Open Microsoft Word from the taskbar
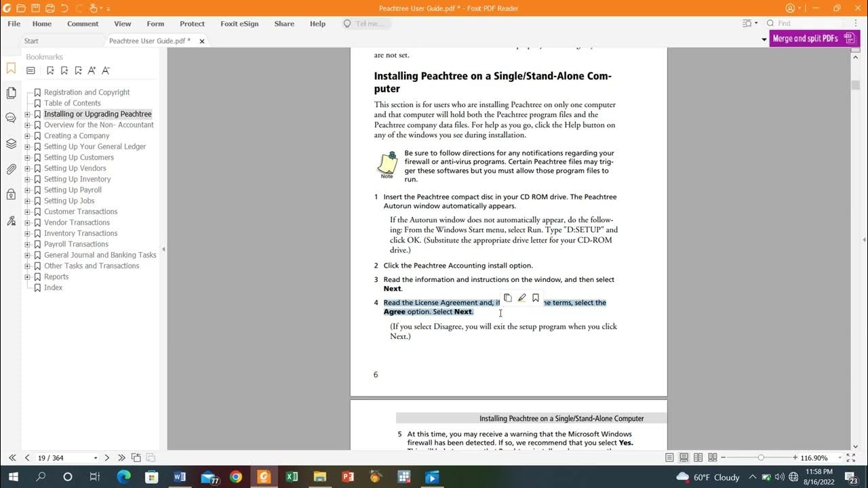The image size is (868, 488). click(x=180, y=477)
